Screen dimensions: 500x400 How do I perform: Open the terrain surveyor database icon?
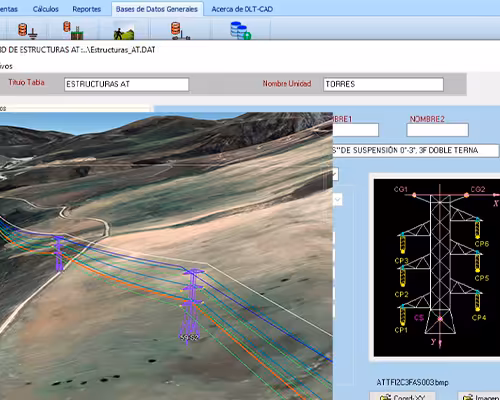[x=124, y=31]
